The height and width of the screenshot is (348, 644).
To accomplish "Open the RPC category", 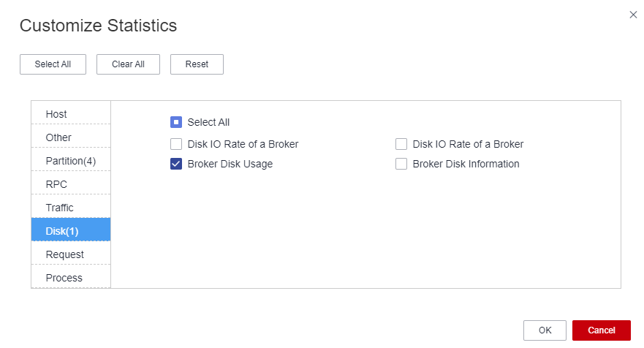I will (71, 183).
